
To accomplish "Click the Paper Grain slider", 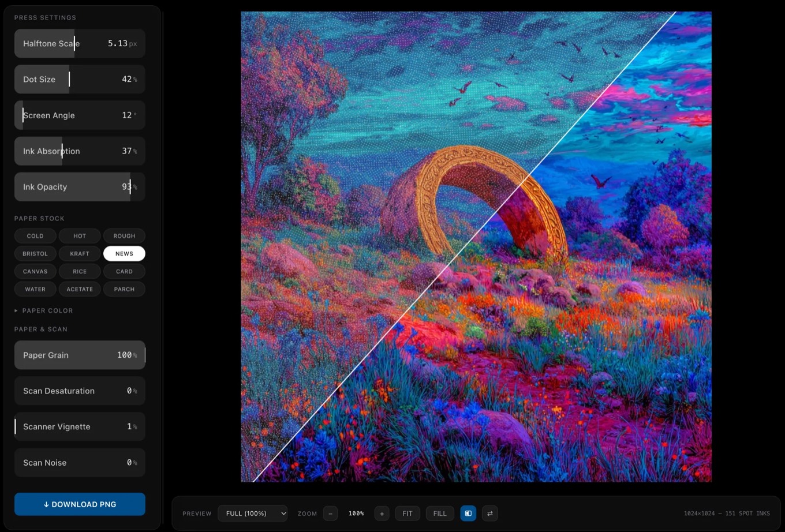I will coord(80,355).
